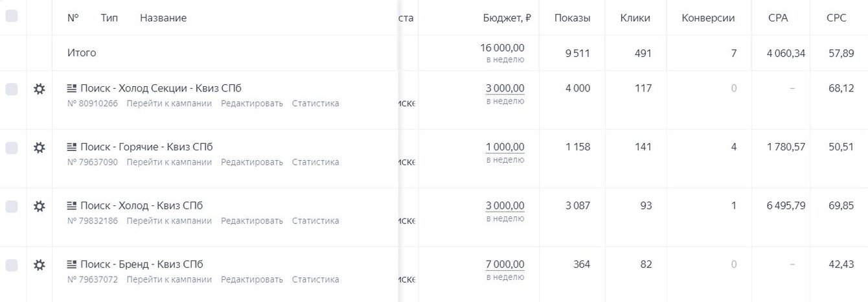The image size is (868, 302).
Task: Open gear menu for Бренд campaign
Action: [40, 265]
